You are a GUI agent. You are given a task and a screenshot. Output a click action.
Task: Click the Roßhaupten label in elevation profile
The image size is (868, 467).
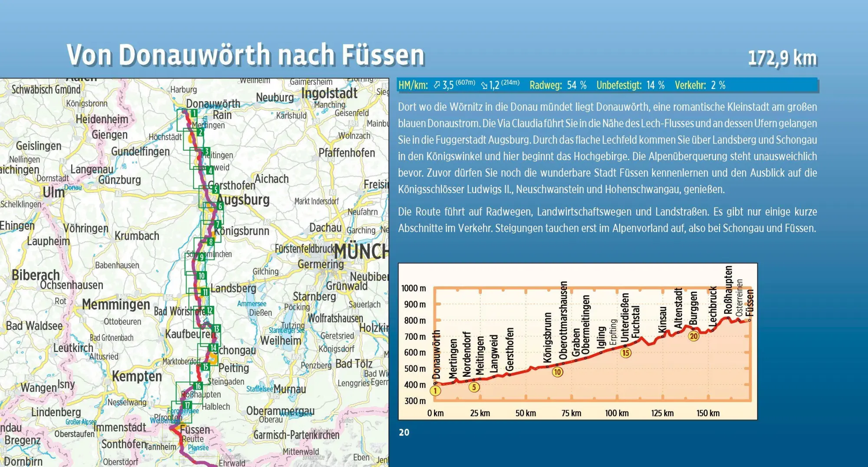(x=729, y=290)
